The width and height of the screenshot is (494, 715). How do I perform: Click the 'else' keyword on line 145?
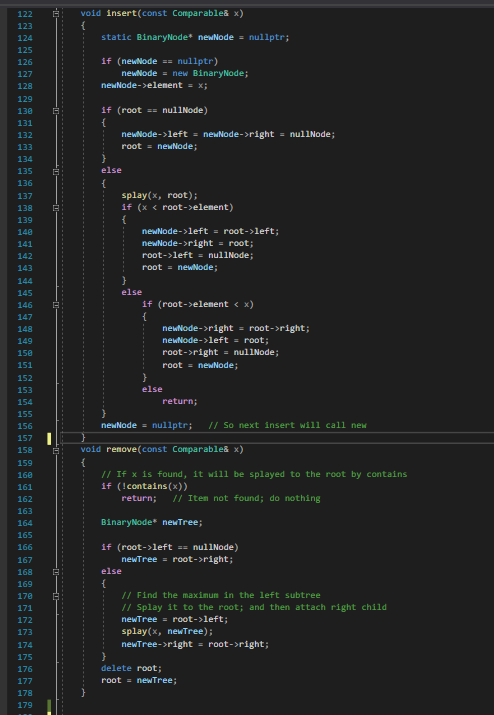point(131,292)
